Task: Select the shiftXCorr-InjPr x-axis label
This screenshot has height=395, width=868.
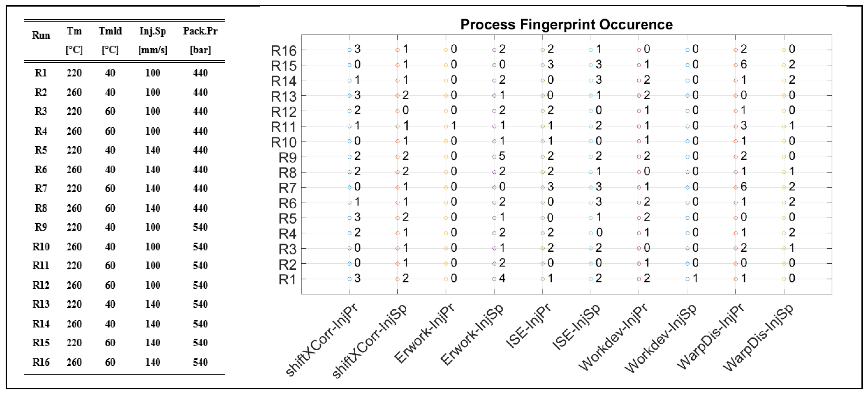Action: click(322, 339)
